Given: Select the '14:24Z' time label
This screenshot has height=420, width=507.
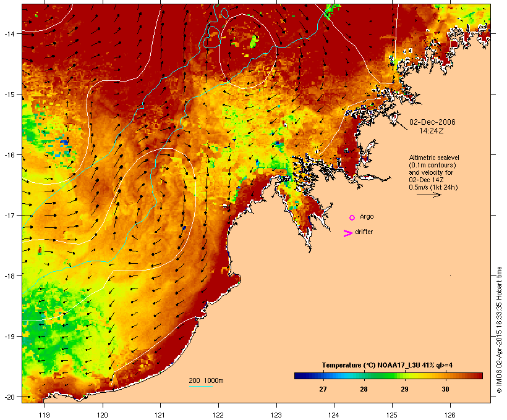Looking at the screenshot, I should click(432, 131).
